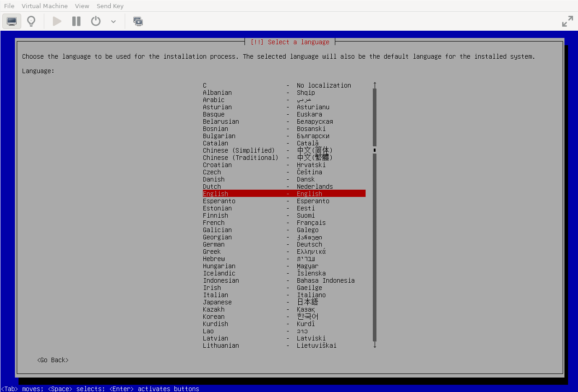The height and width of the screenshot is (392, 578).
Task: Click the scroll-down arrow of the language list
Action: tap(375, 345)
